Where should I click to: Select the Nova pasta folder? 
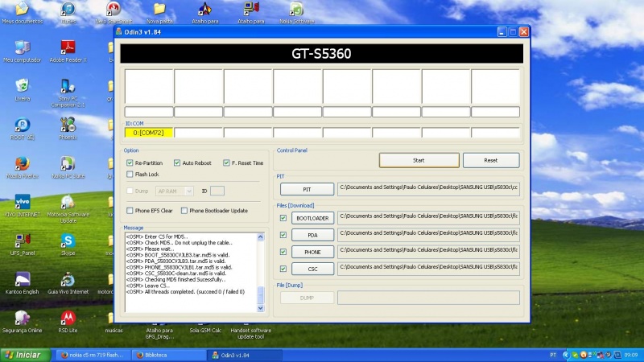pyautogui.click(x=159, y=12)
